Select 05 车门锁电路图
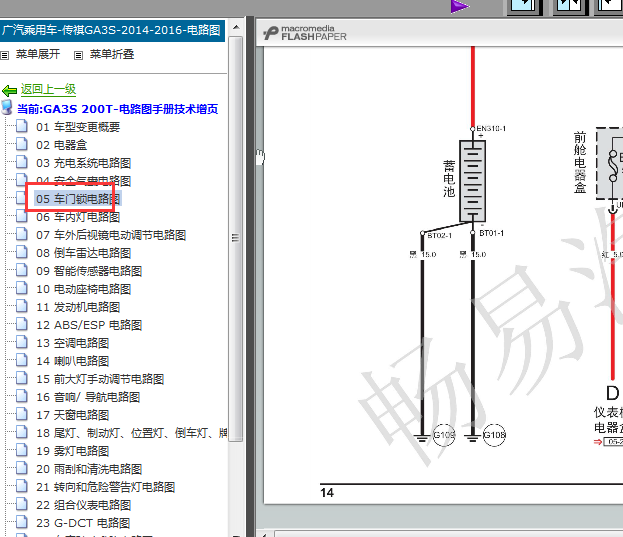623x537 pixels. 78,199
